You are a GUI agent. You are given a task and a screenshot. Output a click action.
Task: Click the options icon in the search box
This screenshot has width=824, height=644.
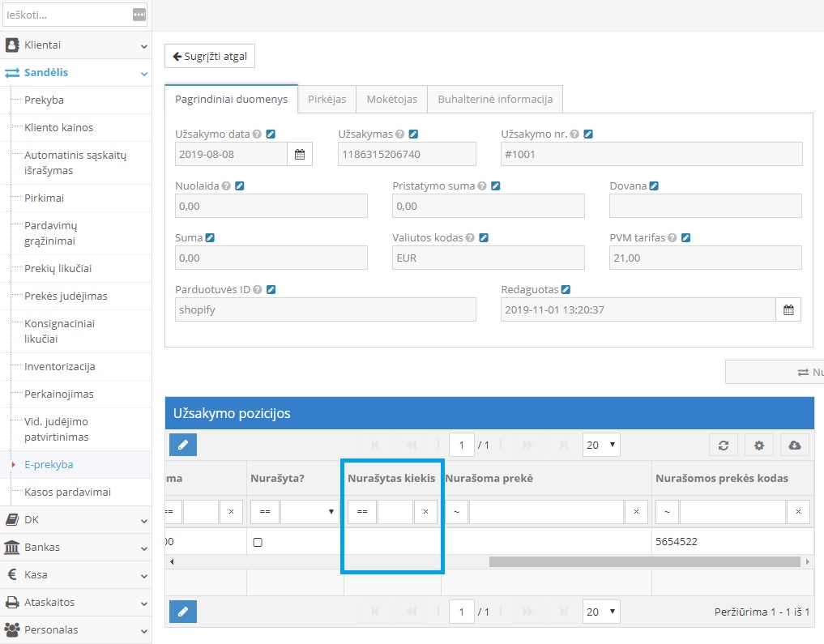tap(139, 15)
